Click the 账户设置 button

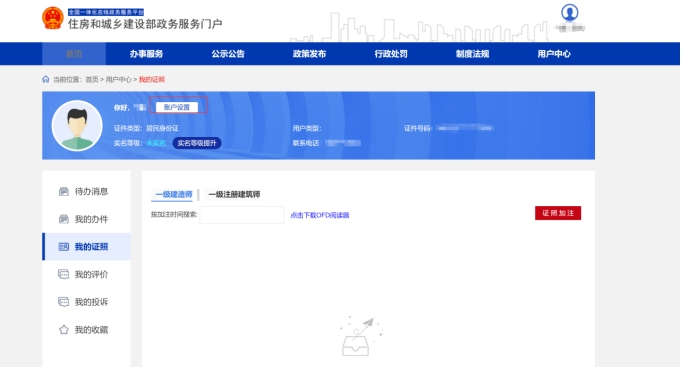(177, 107)
